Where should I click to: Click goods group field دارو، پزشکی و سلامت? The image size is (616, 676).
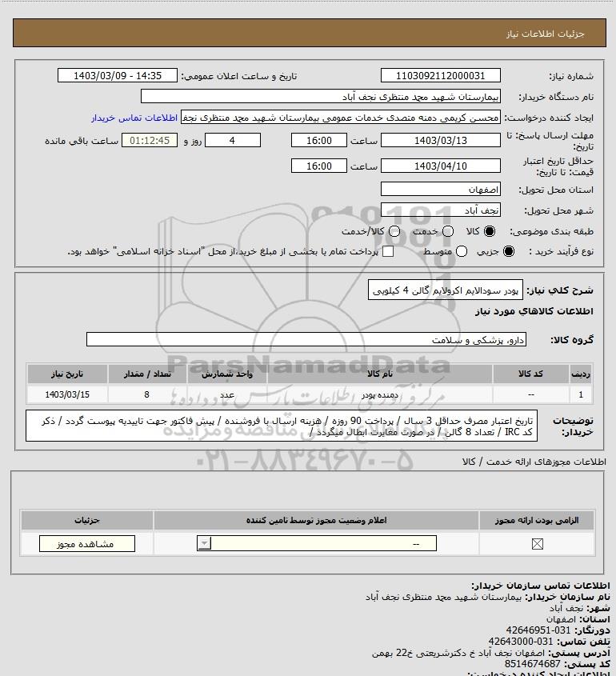pyautogui.click(x=306, y=340)
